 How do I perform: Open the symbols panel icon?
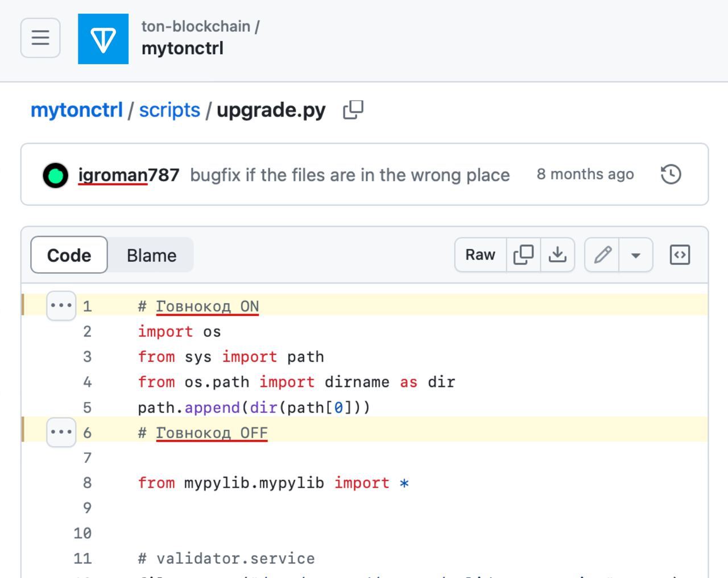click(680, 255)
